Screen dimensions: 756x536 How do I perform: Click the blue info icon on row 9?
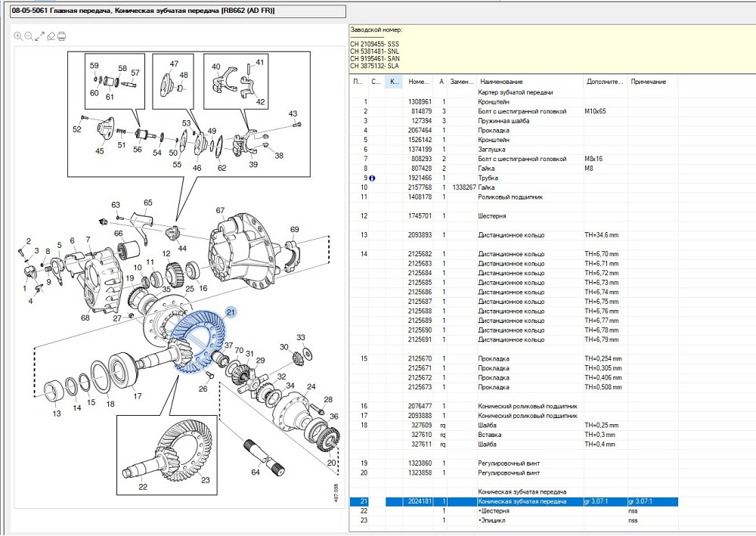click(373, 178)
